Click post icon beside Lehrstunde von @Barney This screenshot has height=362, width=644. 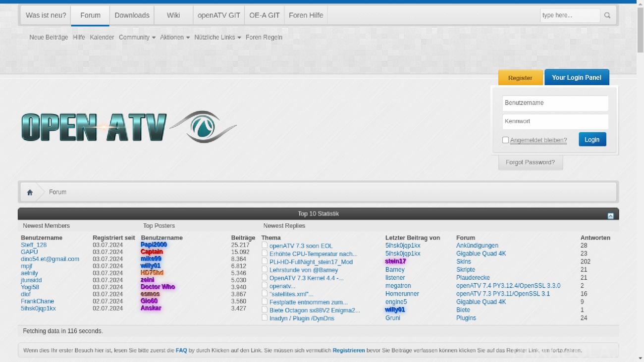pos(265,269)
